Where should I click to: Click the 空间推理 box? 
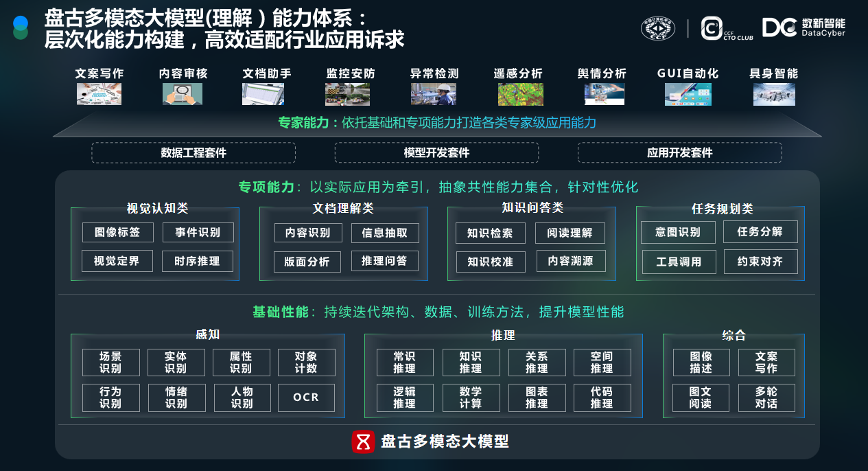tap(602, 363)
